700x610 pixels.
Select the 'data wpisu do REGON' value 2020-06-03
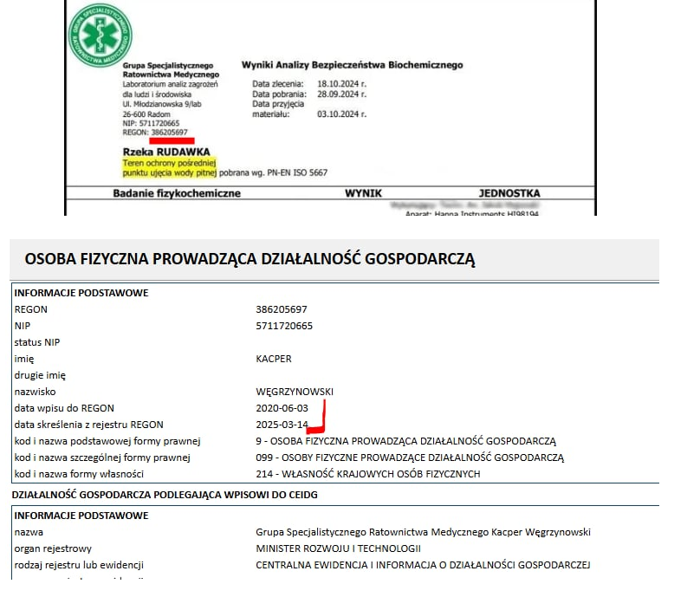(282, 408)
